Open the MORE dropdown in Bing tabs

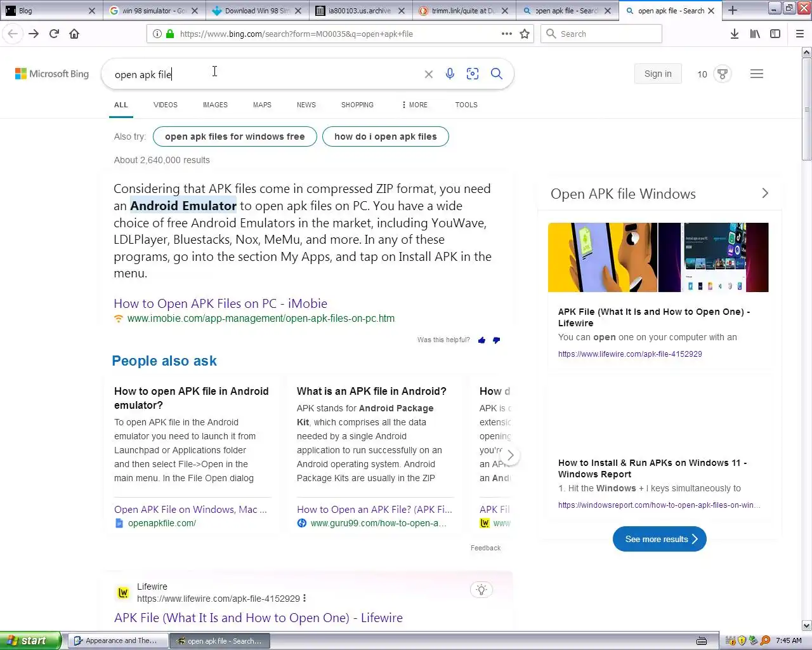[x=415, y=105]
